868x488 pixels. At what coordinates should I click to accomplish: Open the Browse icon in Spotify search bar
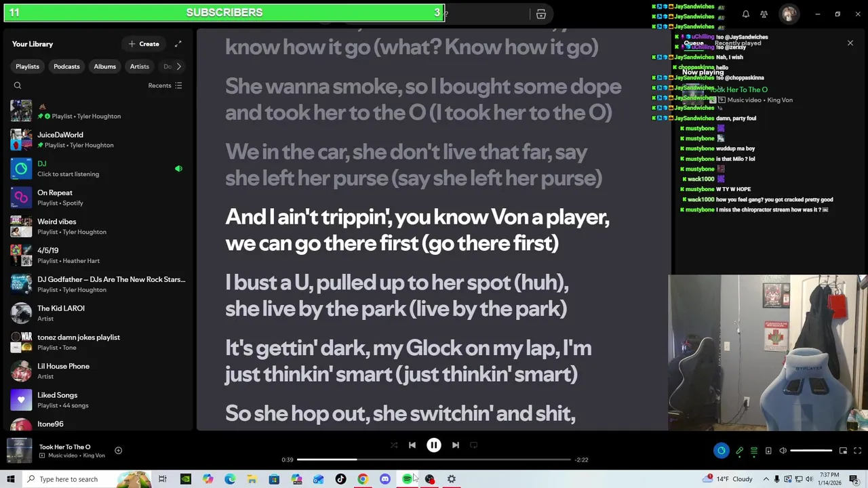click(x=540, y=14)
